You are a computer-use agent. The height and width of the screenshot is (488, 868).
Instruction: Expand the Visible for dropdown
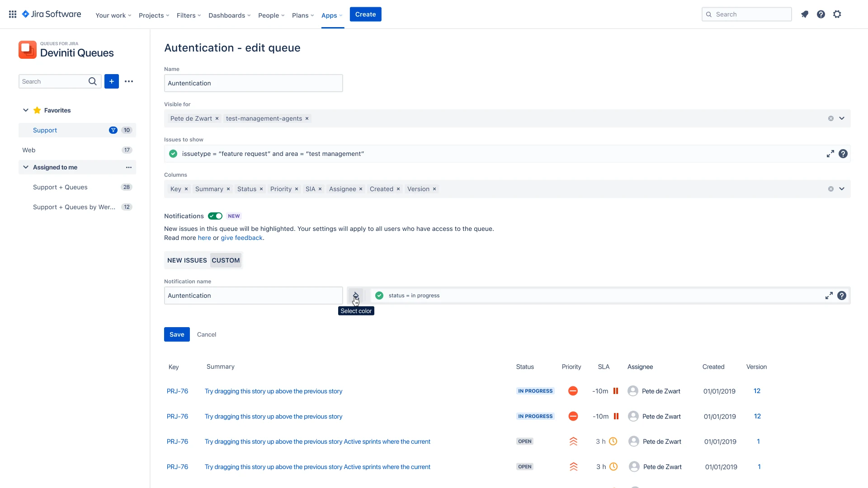click(x=842, y=118)
